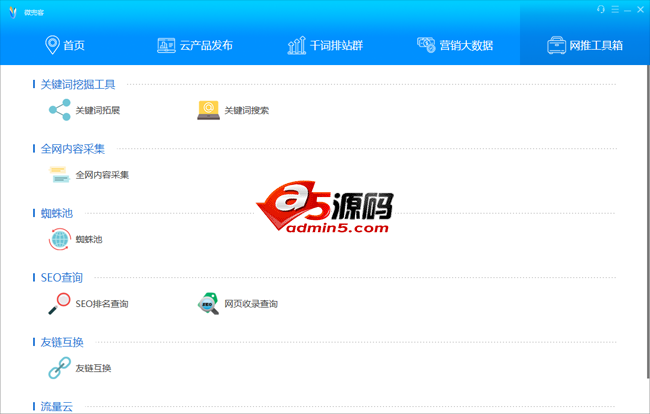Click the cloud product publish monitor icon
650x414 pixels.
pyautogui.click(x=166, y=45)
